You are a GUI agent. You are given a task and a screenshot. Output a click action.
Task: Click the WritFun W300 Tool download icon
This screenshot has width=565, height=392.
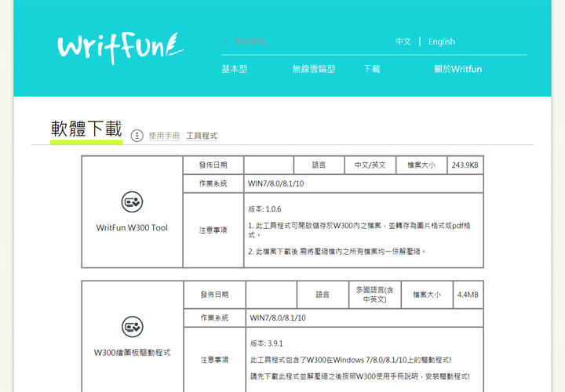click(x=133, y=202)
